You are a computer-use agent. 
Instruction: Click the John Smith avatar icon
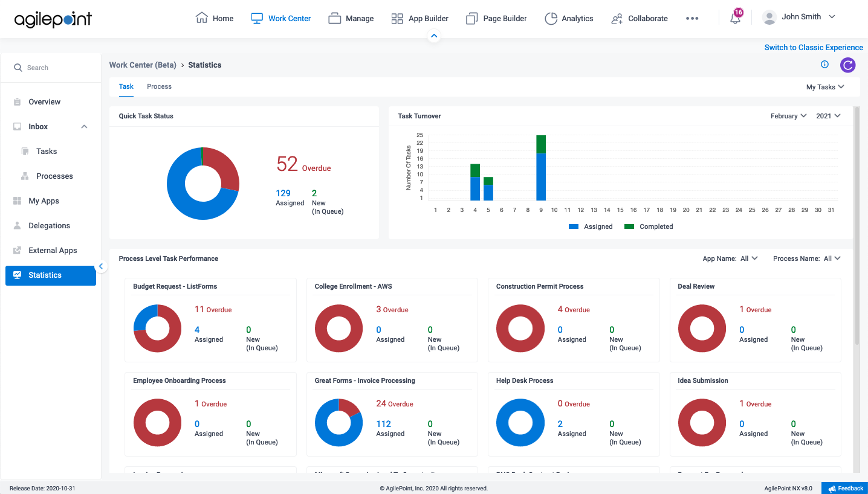tap(769, 18)
